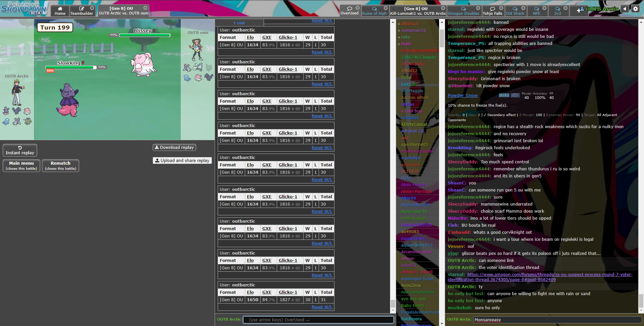Open the Tohjo Falls chat tab
The width and height of the screenshot is (644, 326).
pos(492,11)
